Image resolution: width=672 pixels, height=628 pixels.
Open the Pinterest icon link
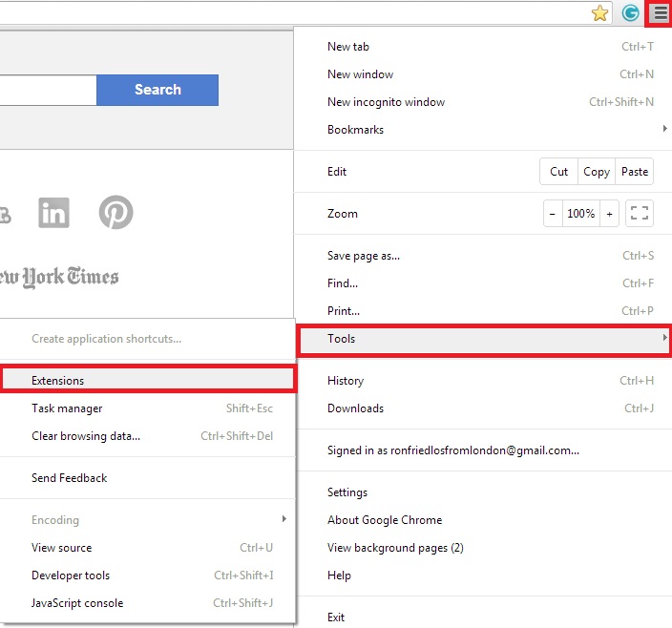click(x=115, y=213)
